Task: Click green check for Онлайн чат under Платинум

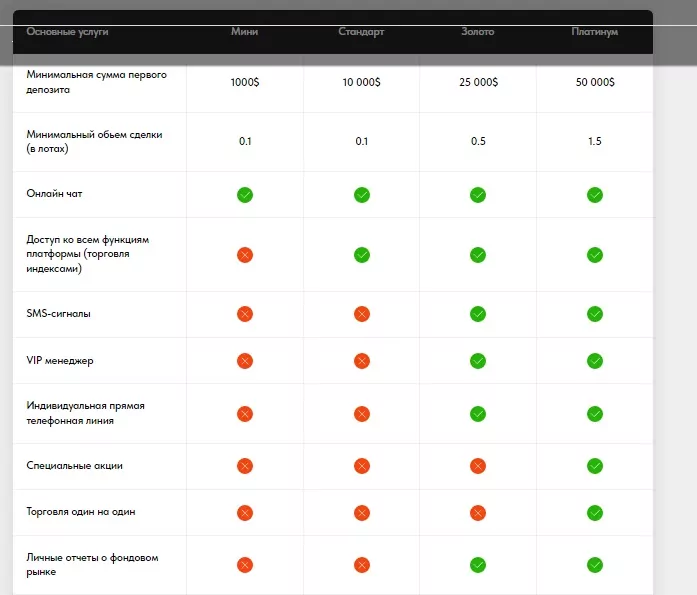Action: [595, 195]
